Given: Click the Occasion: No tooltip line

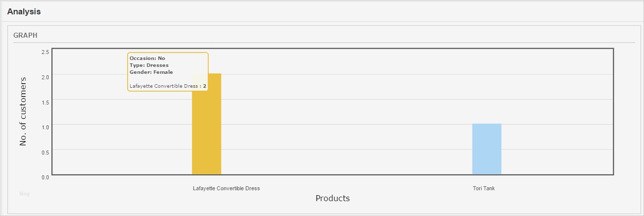Looking at the screenshot, I should point(147,58).
